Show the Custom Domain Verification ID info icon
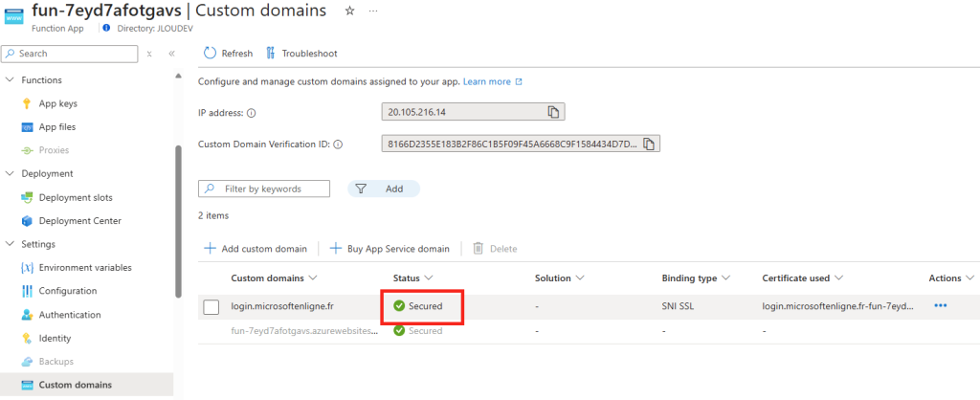The height and width of the screenshot is (400, 980). (338, 144)
